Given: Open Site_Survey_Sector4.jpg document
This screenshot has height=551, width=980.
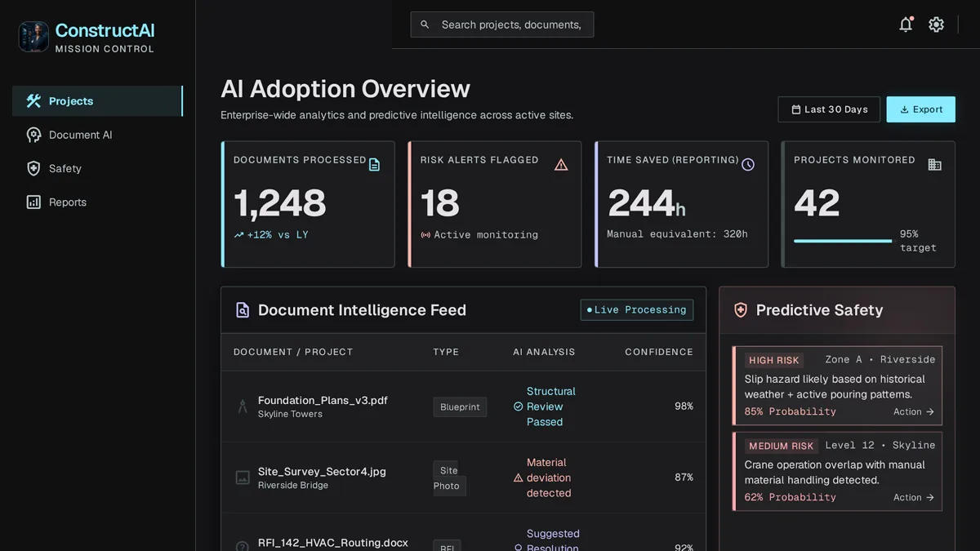Looking at the screenshot, I should (x=322, y=471).
